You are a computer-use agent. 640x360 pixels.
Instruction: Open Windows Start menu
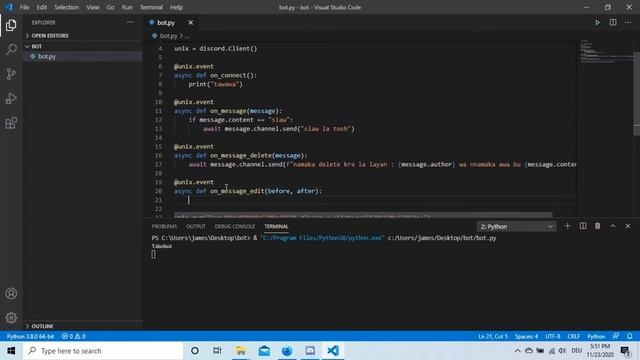11,351
